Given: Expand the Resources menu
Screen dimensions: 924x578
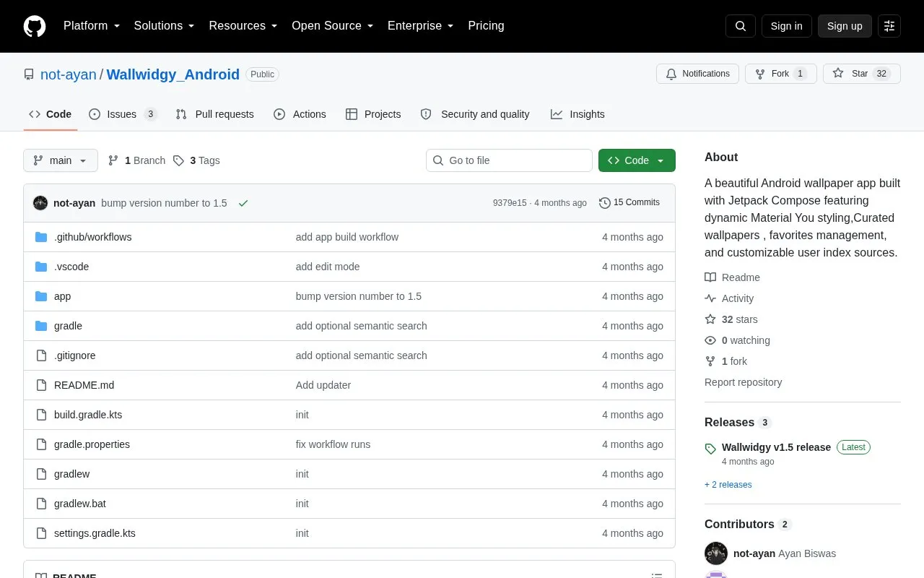Looking at the screenshot, I should tap(243, 26).
